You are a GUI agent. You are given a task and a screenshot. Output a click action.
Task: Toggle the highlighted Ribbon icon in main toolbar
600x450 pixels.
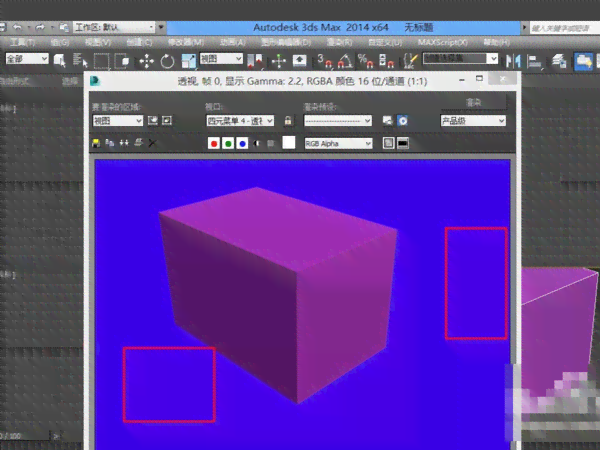click(x=583, y=61)
